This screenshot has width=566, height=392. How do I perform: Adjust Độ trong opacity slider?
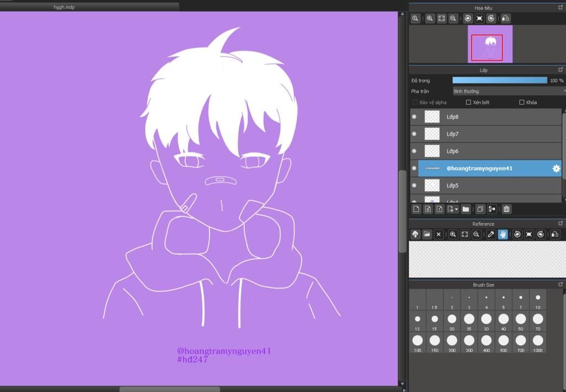(500, 81)
